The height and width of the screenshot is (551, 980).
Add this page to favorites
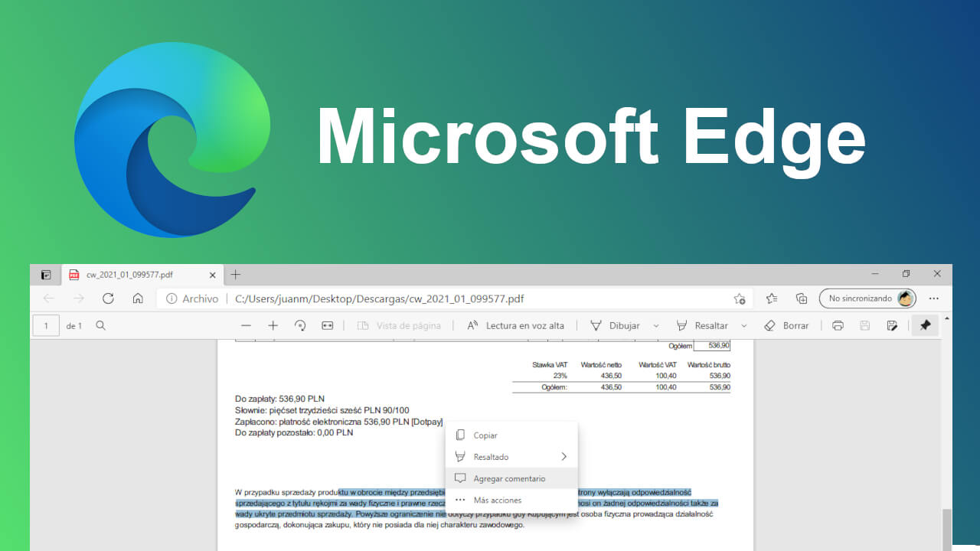(x=739, y=298)
